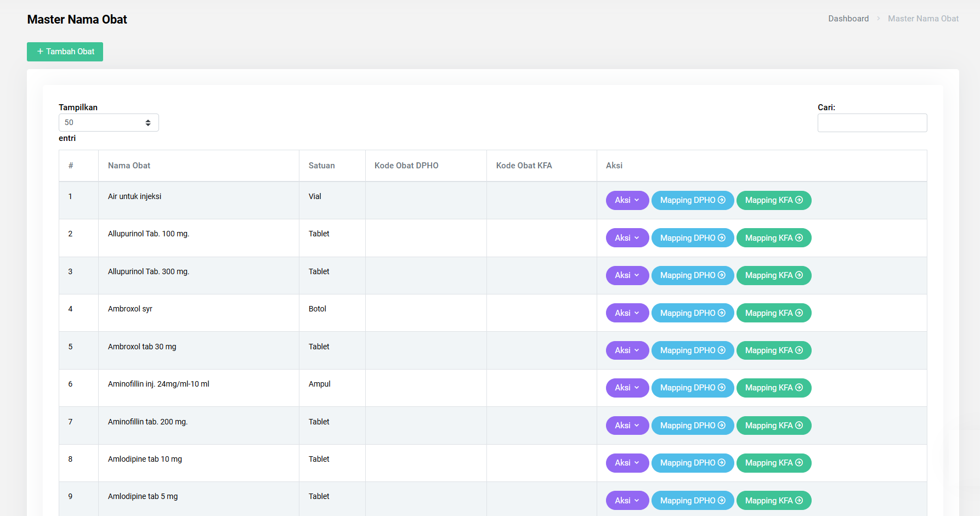The image size is (980, 516).
Task: Go to Dashboard breadcrumb link
Action: tap(848, 19)
